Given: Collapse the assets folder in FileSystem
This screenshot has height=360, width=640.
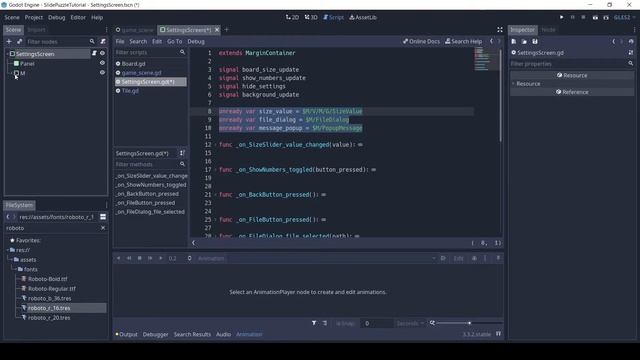Looking at the screenshot, I should (x=12, y=260).
